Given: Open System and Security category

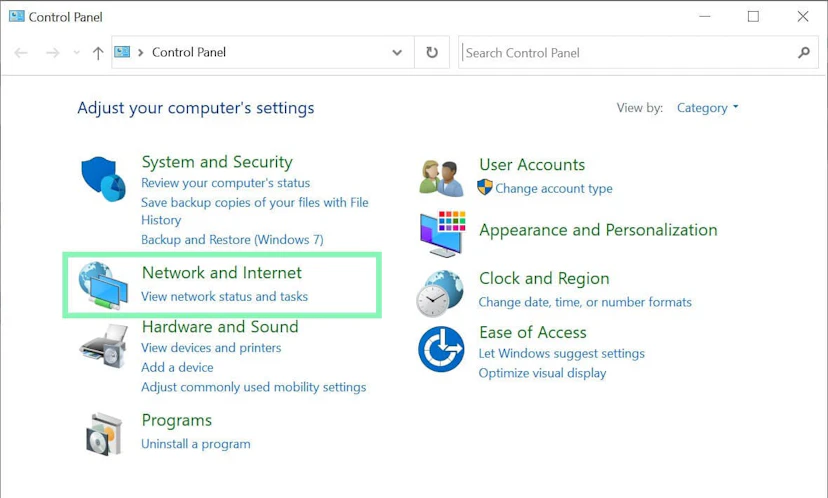Looking at the screenshot, I should 217,162.
